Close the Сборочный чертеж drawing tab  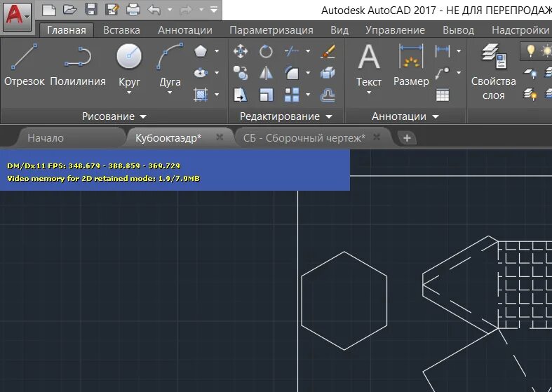pyautogui.click(x=377, y=137)
